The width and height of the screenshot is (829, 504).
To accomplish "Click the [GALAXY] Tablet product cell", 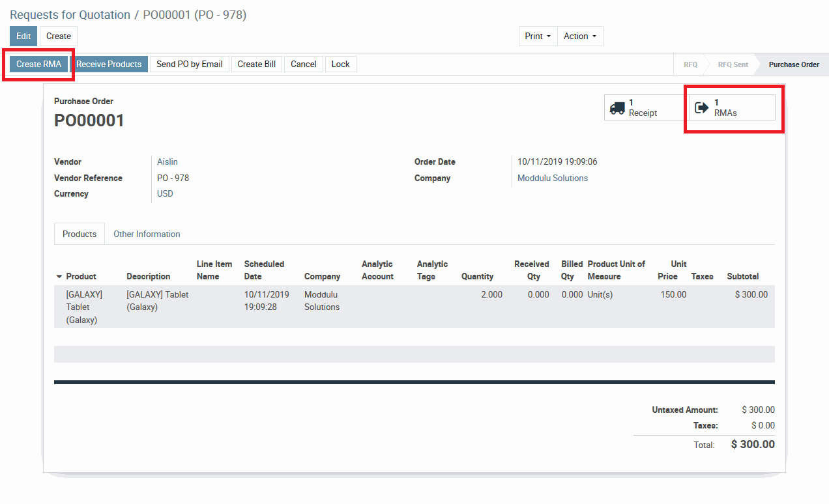I will 84,307.
